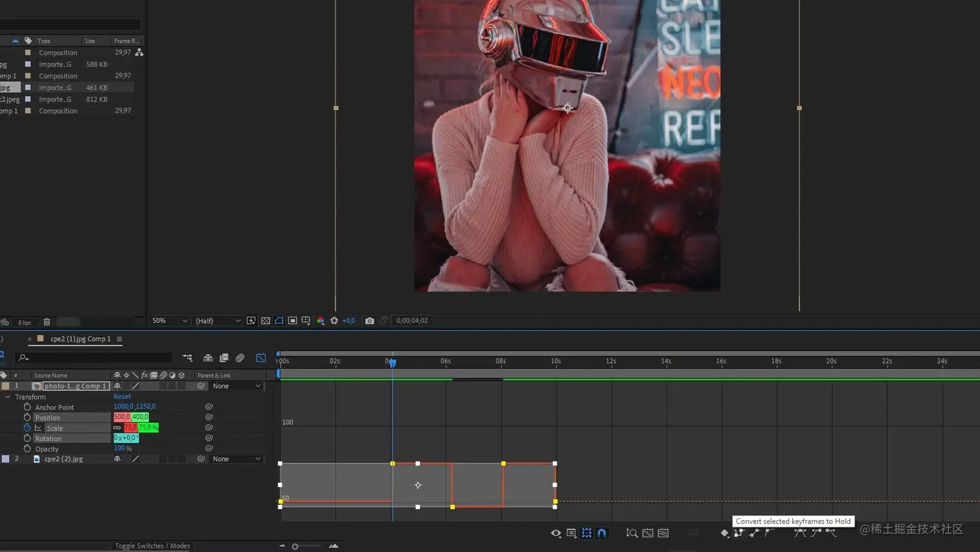Screen dimensions: 980x552
Task: Delete selected project item with trash icon
Action: tap(47, 322)
